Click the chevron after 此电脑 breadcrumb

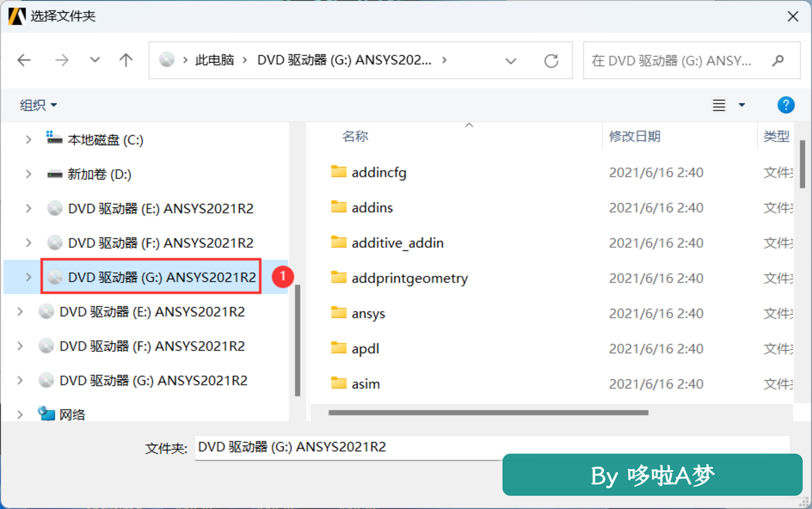coord(245,60)
